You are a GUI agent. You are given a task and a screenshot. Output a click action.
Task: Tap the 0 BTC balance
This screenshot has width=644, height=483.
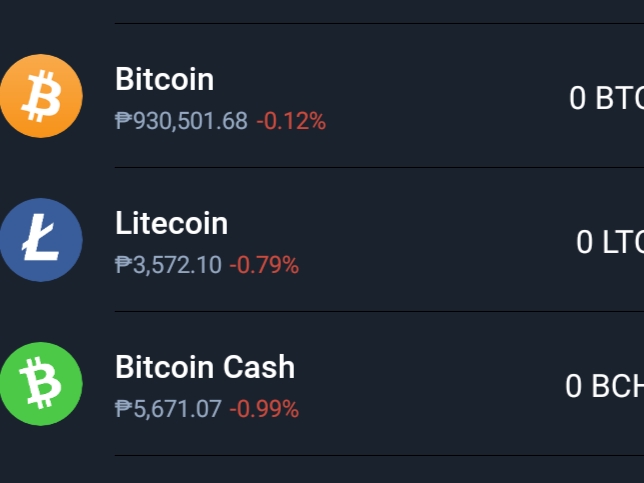tap(607, 98)
